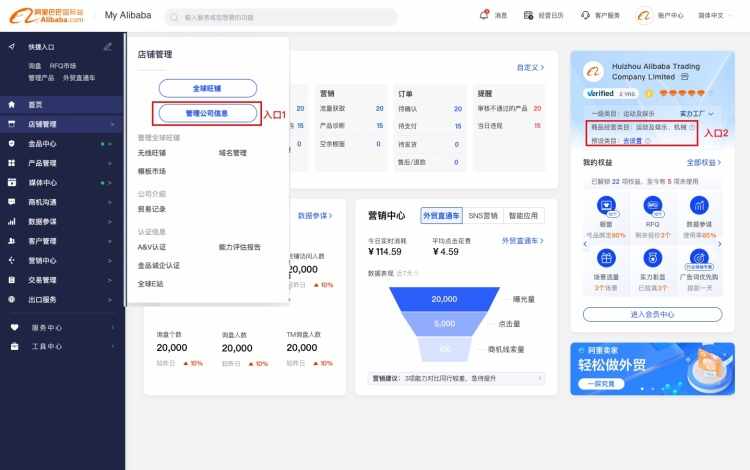
Task: Switch to the SNS营销 tab
Action: coord(483,216)
